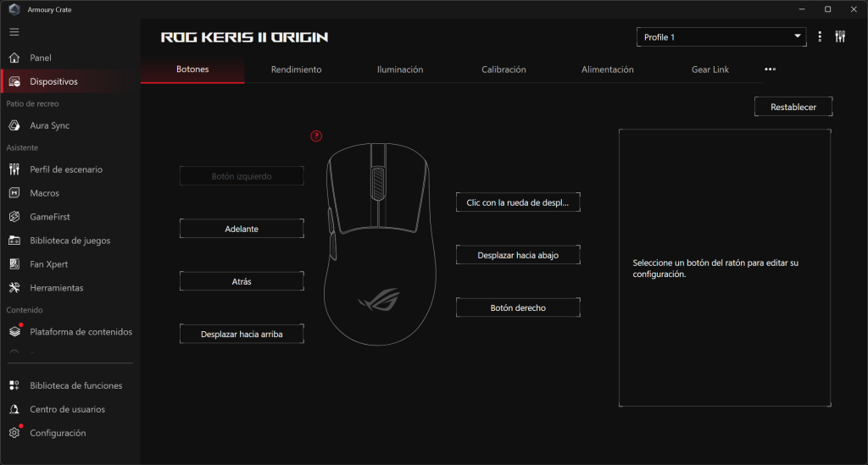Go to the Calibración tab
The image size is (868, 465).
click(x=504, y=69)
